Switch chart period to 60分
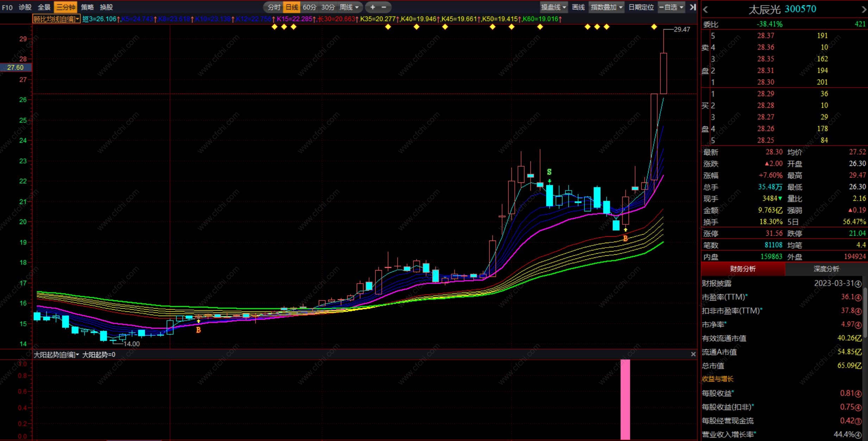 (309, 7)
